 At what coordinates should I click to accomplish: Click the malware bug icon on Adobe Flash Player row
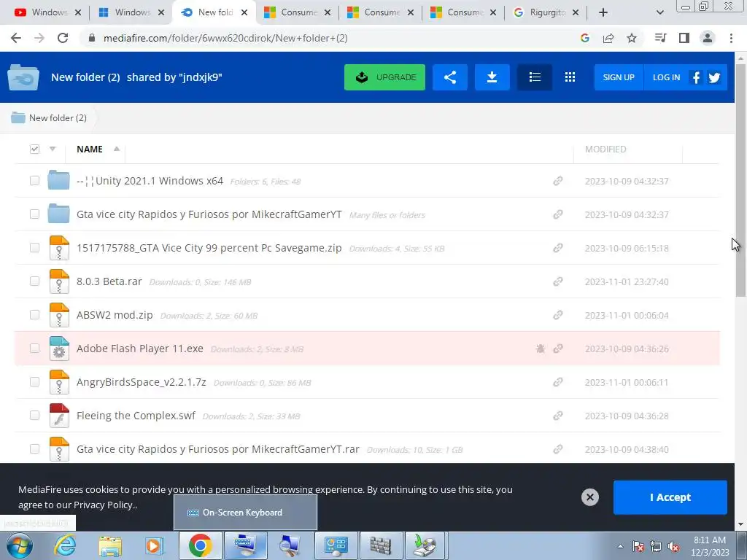click(541, 349)
